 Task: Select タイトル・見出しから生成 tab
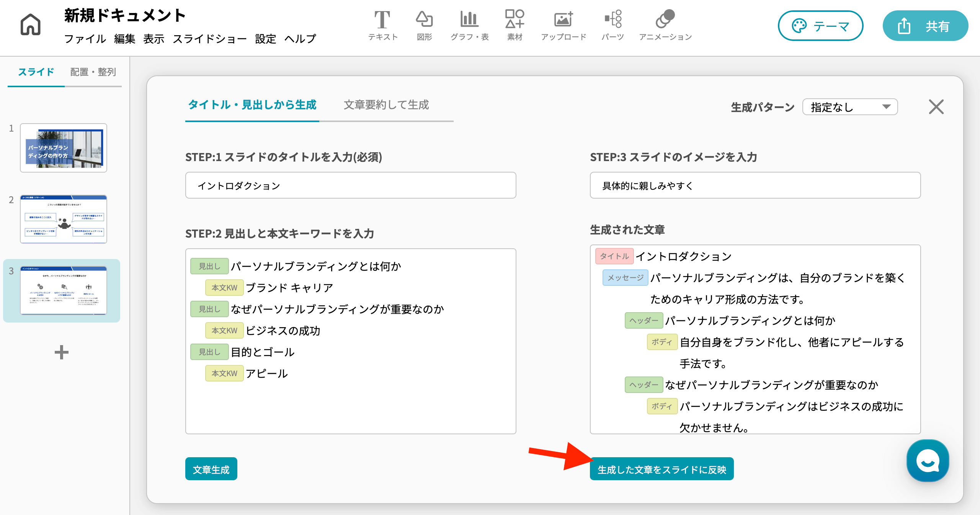[x=252, y=105]
